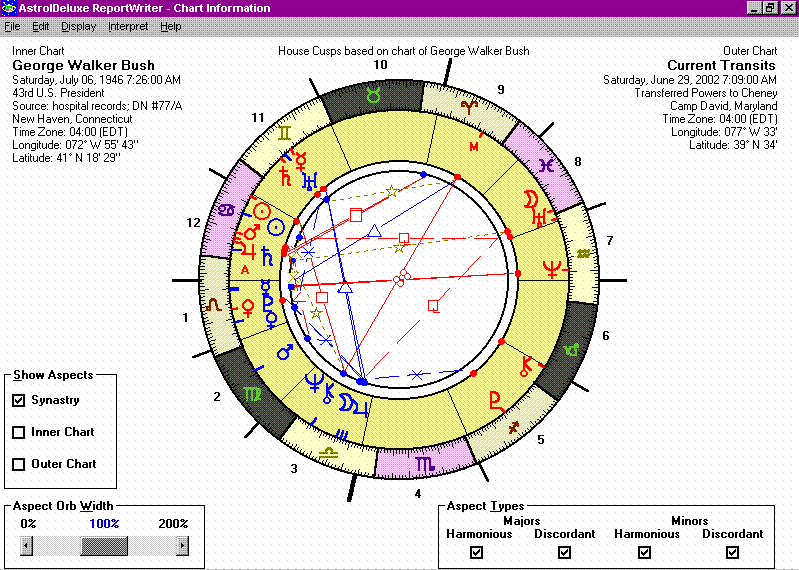The width and height of the screenshot is (799, 570).
Task: Select the blue natal Moon glyph
Action: (x=345, y=401)
